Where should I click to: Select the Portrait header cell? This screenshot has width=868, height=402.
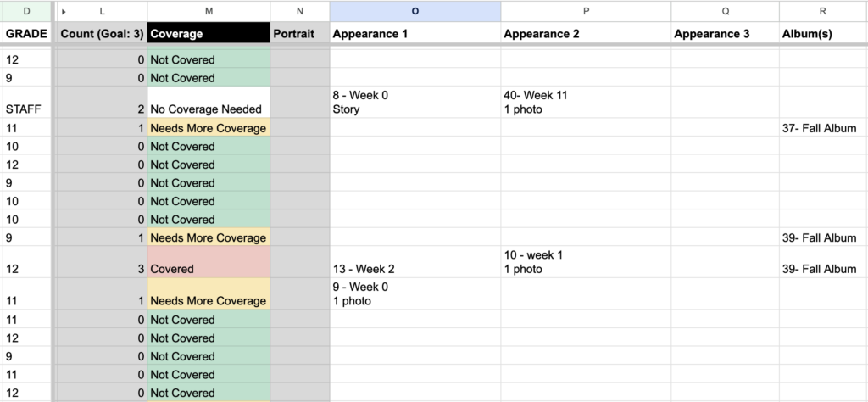299,34
